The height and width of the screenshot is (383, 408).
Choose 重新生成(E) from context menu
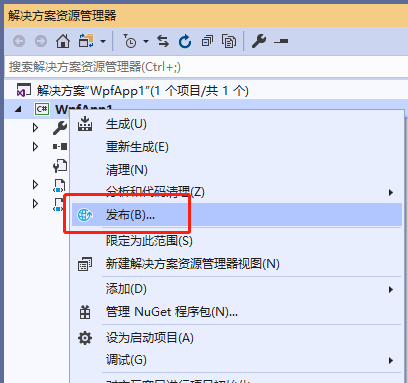click(237, 147)
